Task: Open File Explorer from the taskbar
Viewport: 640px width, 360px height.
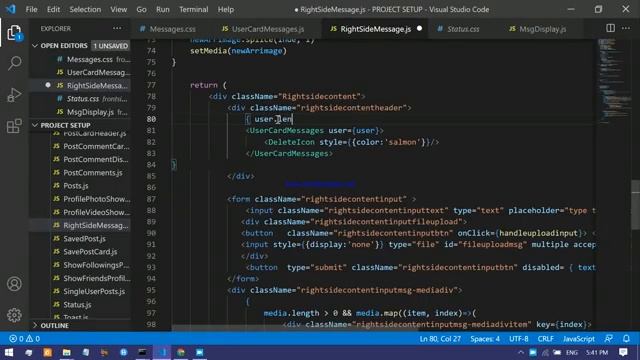Action: click(67, 352)
